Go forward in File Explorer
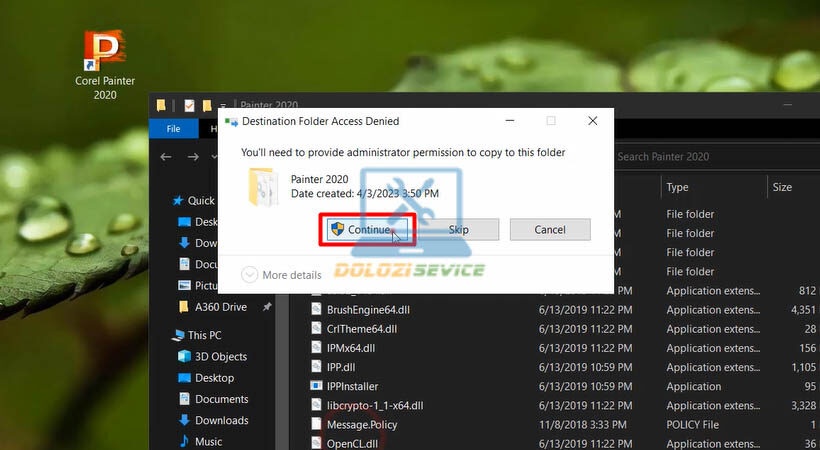Screen dimensions: 820x450 (193, 156)
